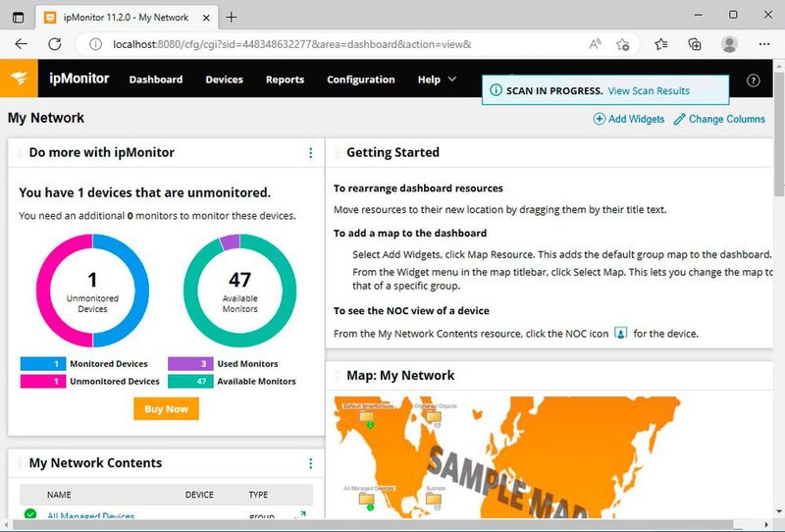This screenshot has height=532, width=785.
Task: Click the Change Columns pencil icon
Action: (679, 119)
